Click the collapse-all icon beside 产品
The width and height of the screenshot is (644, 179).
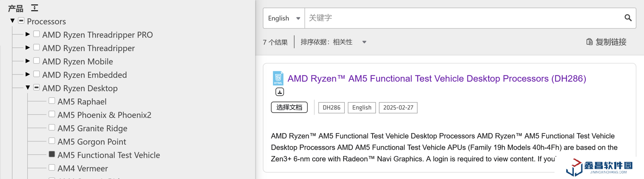[34, 8]
